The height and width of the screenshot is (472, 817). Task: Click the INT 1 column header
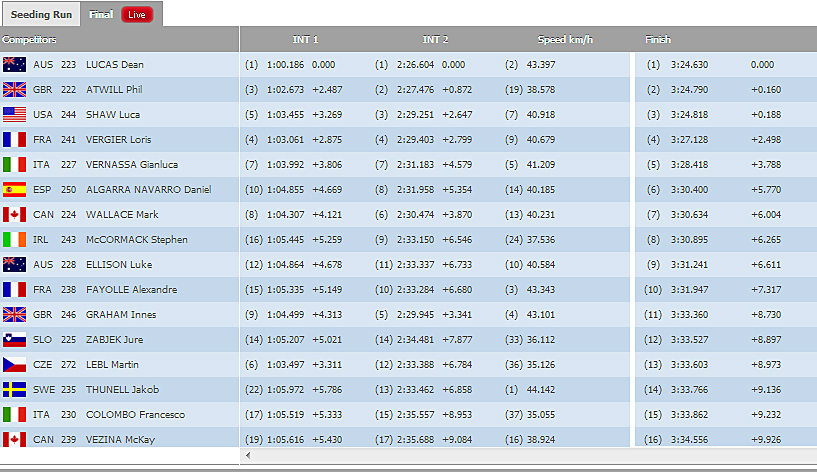(x=305, y=40)
